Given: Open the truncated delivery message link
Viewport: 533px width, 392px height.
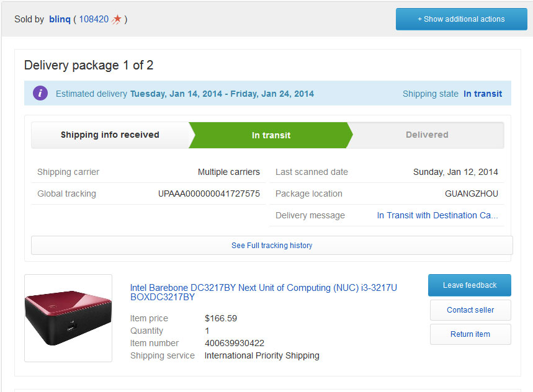Looking at the screenshot, I should click(437, 215).
